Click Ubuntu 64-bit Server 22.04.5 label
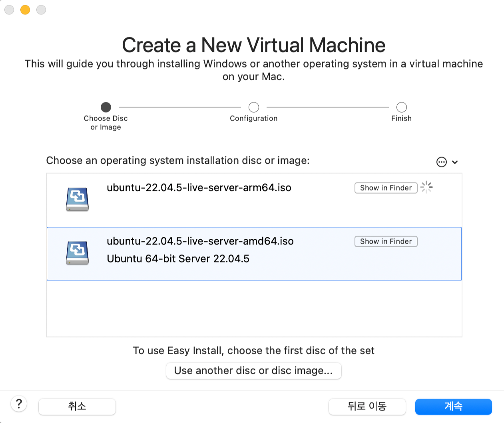This screenshot has height=423, width=504. (x=178, y=259)
